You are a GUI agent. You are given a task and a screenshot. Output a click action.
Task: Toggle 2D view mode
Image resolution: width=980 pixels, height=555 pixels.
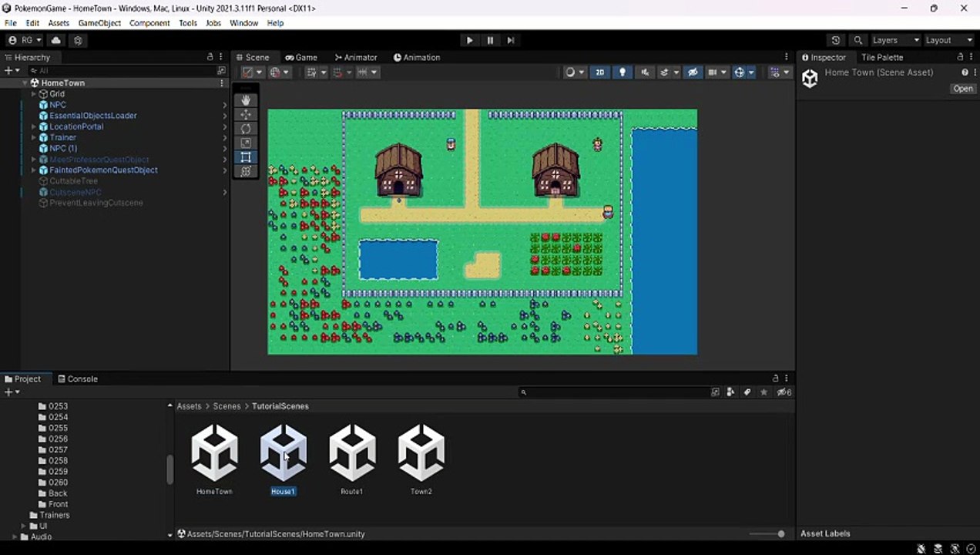click(x=600, y=72)
